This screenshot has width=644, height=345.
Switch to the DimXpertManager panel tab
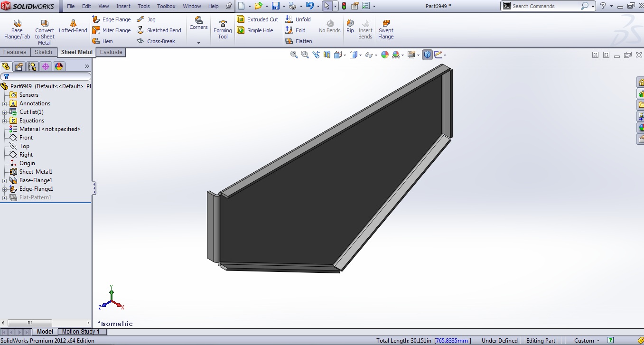(x=46, y=66)
